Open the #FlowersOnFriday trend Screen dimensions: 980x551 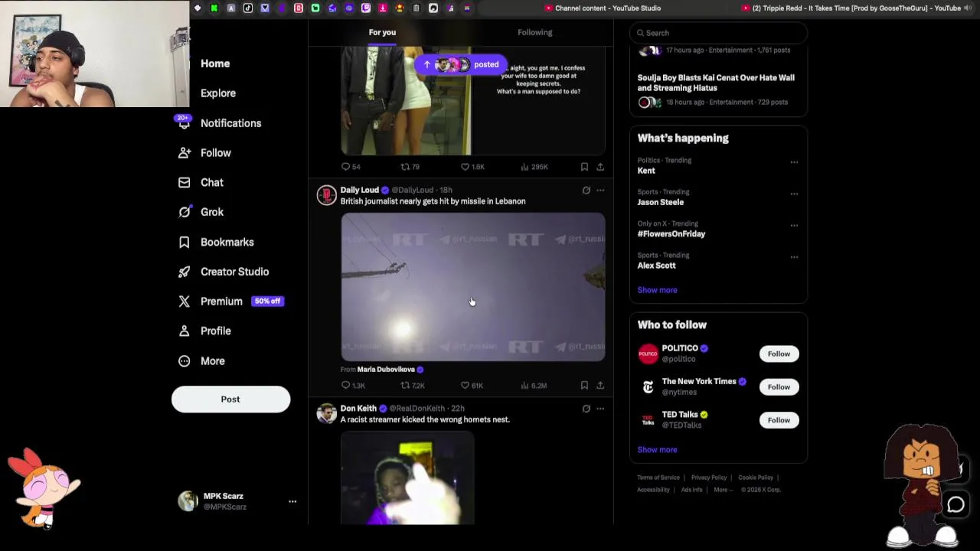pyautogui.click(x=671, y=234)
